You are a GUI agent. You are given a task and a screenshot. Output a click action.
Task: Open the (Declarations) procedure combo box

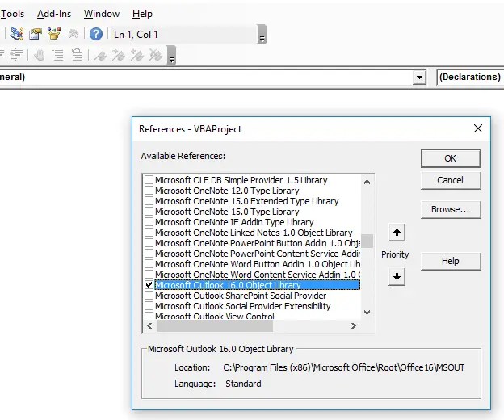point(470,77)
